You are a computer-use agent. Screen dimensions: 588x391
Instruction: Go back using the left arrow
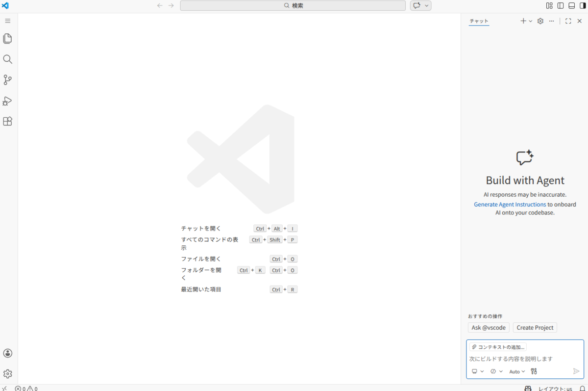coord(160,5)
